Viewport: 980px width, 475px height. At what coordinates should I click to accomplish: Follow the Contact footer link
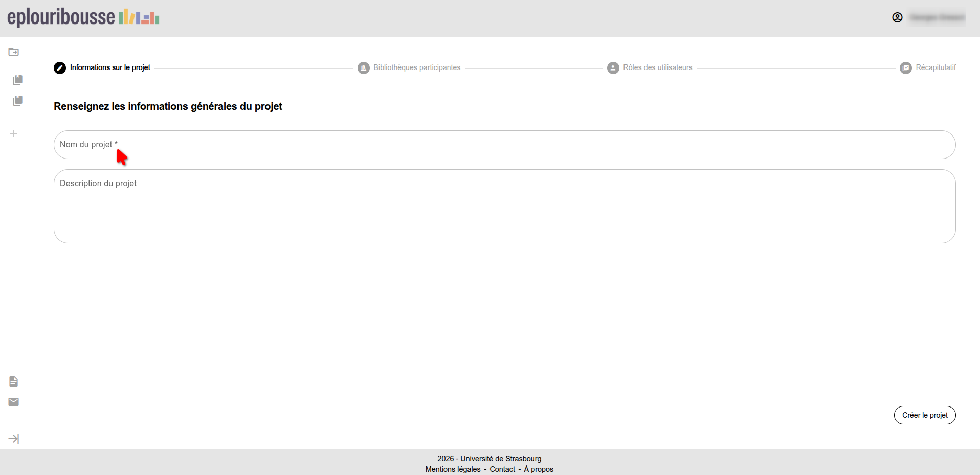502,469
